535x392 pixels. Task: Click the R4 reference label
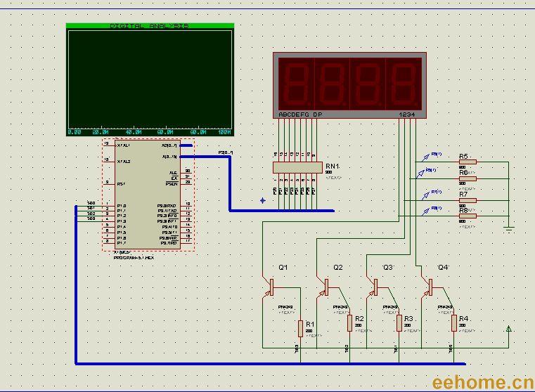point(463,319)
